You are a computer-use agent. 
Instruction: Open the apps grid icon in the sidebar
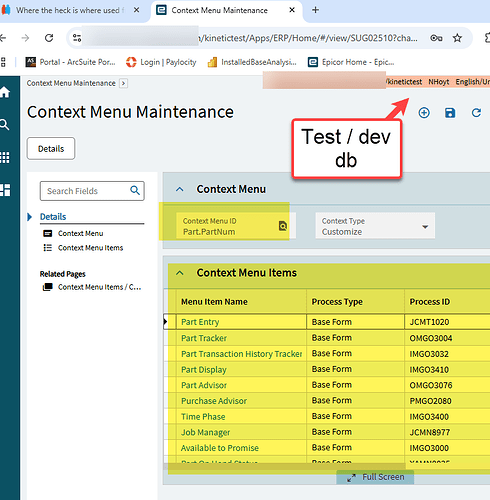point(5,157)
